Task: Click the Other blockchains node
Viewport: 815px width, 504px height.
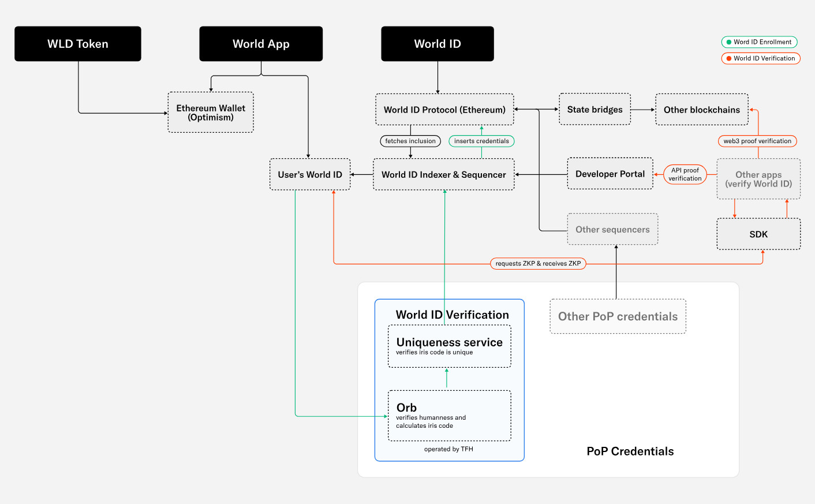Action: point(701,110)
